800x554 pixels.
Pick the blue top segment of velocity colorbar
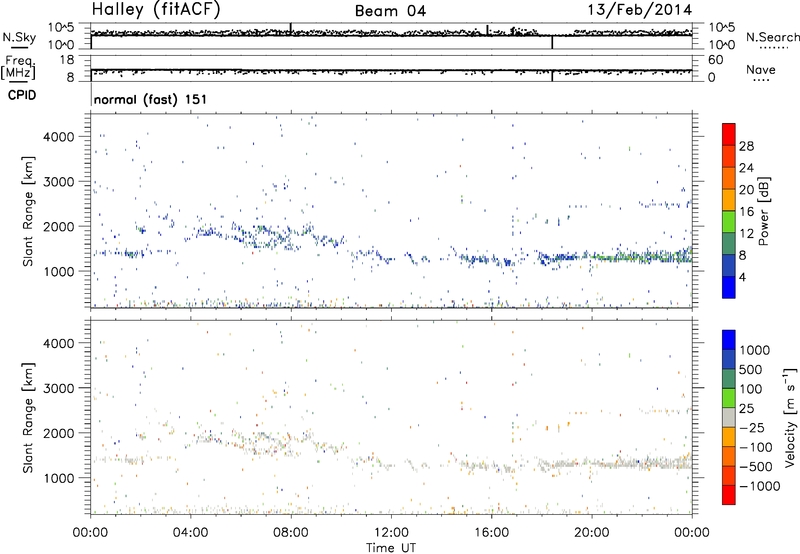(x=729, y=340)
